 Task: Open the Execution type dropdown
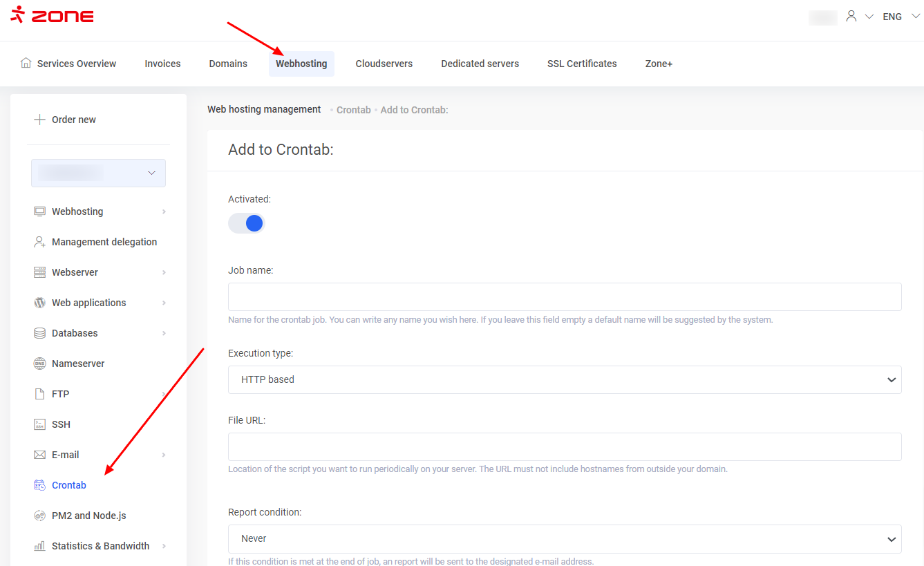coord(564,379)
